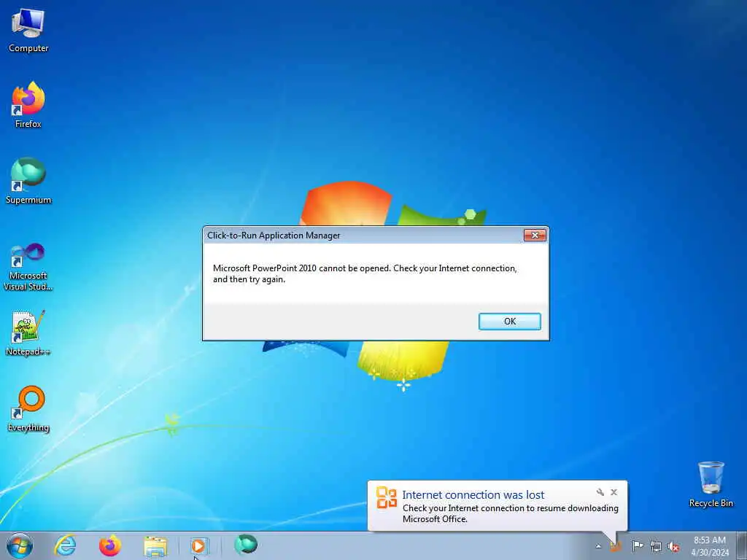Open the network status tray icon
This screenshot has height=560, width=747.
point(656,546)
